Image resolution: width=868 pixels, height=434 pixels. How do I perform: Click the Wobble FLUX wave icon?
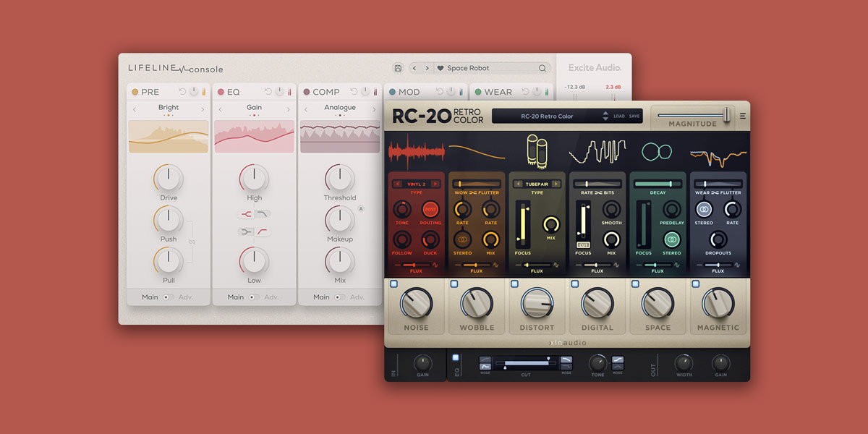tap(496, 265)
